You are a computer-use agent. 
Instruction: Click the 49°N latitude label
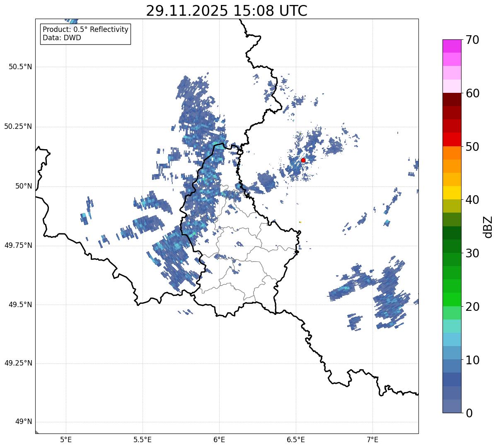tap(24, 422)
